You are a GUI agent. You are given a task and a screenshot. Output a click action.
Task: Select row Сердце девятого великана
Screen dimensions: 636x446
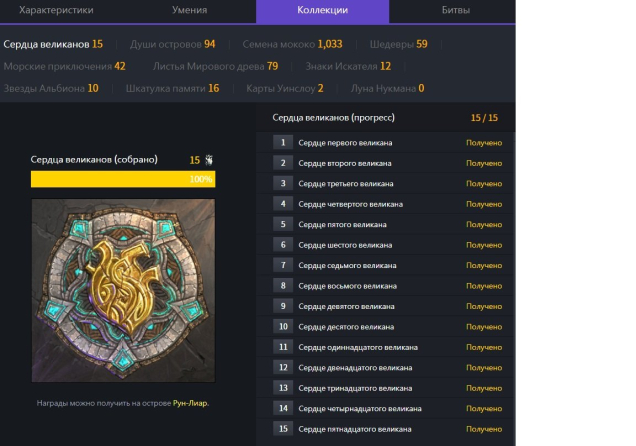386,306
